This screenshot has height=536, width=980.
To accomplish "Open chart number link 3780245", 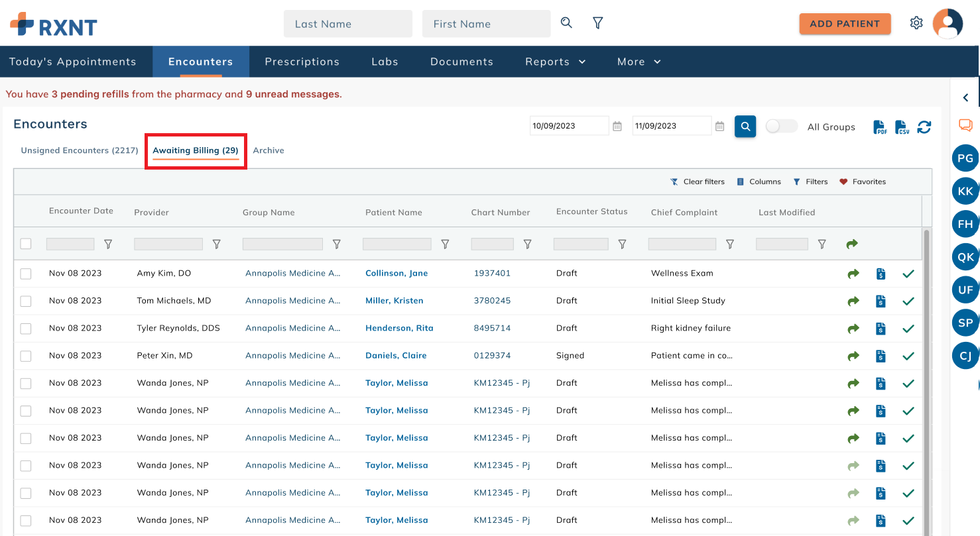I will 492,301.
